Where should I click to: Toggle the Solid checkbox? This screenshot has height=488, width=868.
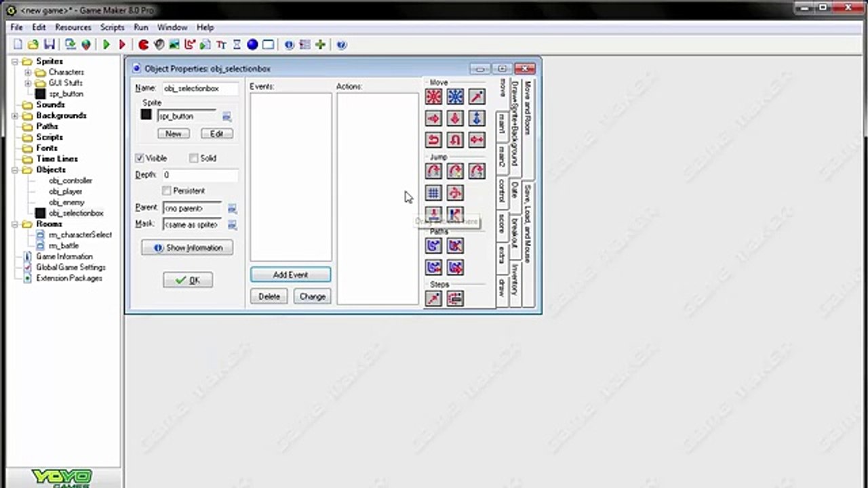(194, 158)
